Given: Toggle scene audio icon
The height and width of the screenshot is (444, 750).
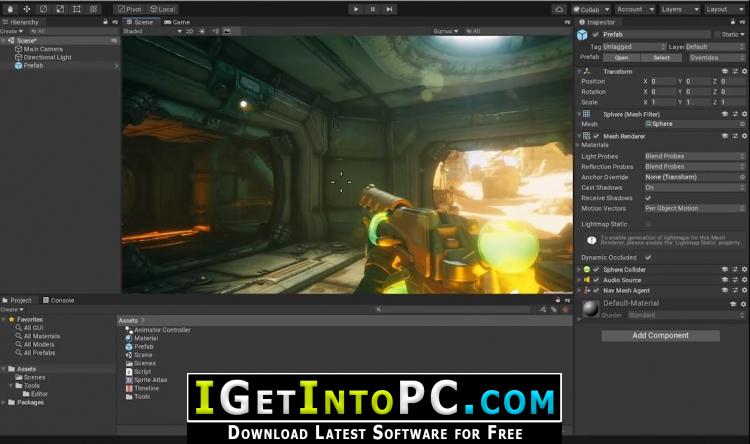Looking at the screenshot, I should [x=215, y=31].
